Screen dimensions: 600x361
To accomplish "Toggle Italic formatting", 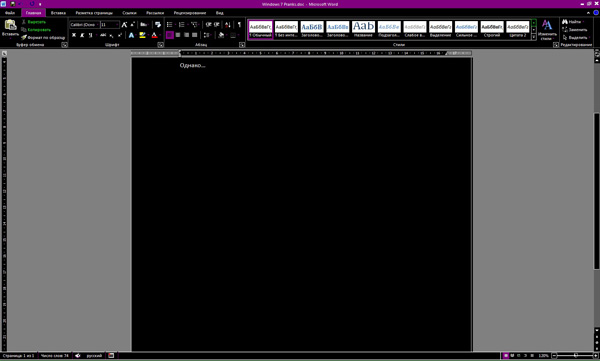I will click(x=82, y=35).
